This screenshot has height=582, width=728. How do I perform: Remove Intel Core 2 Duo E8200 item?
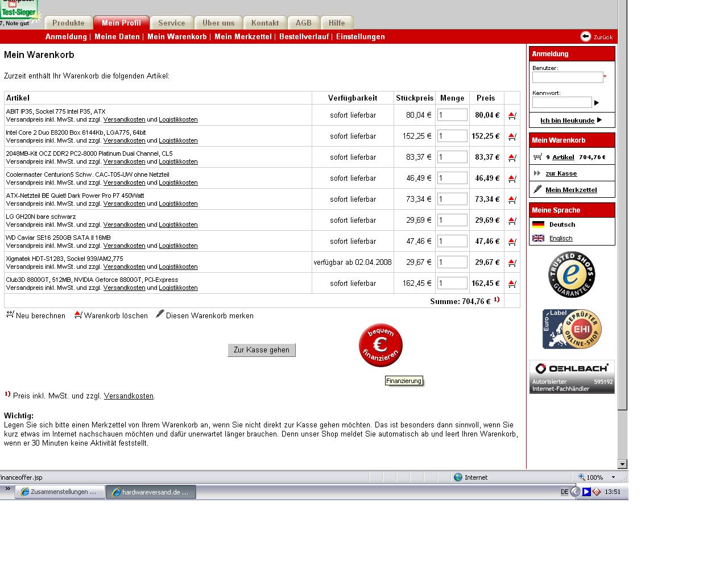(512, 136)
